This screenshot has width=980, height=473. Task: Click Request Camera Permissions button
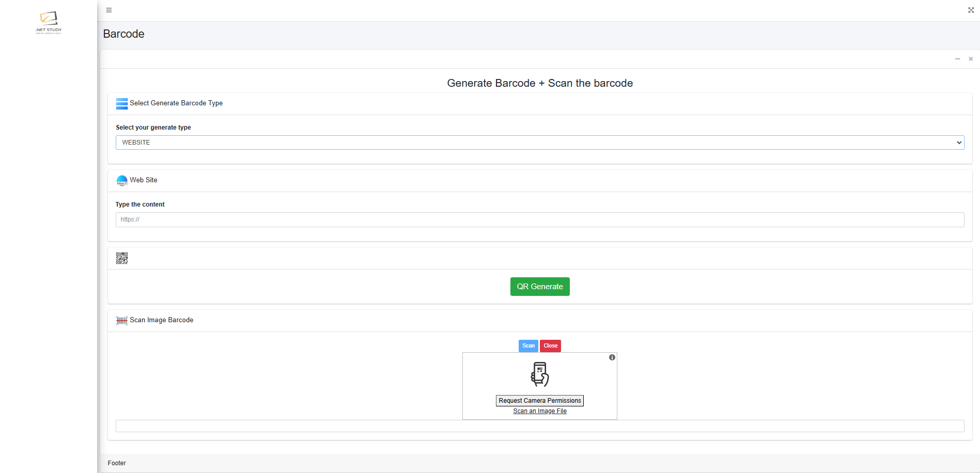click(539, 401)
